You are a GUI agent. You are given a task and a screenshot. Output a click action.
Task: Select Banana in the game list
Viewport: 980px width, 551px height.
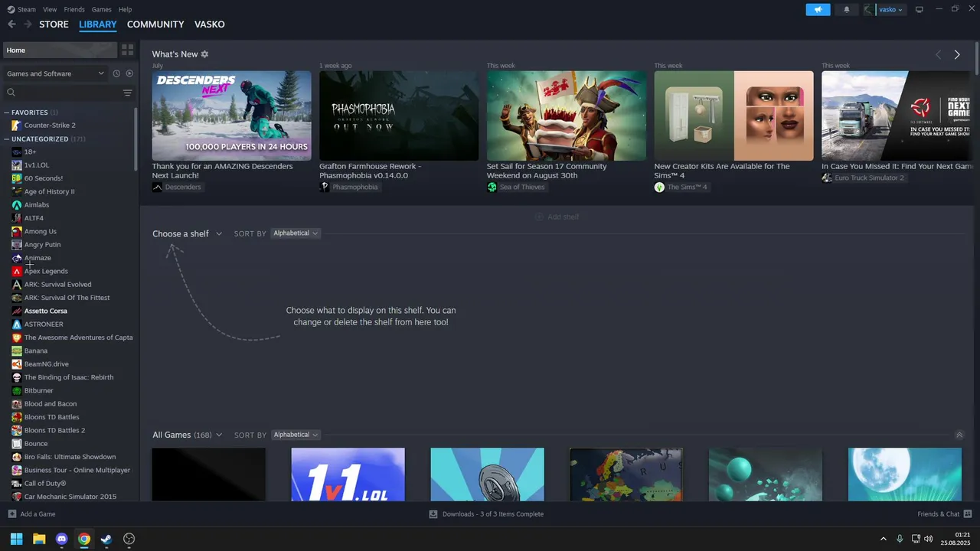point(35,350)
